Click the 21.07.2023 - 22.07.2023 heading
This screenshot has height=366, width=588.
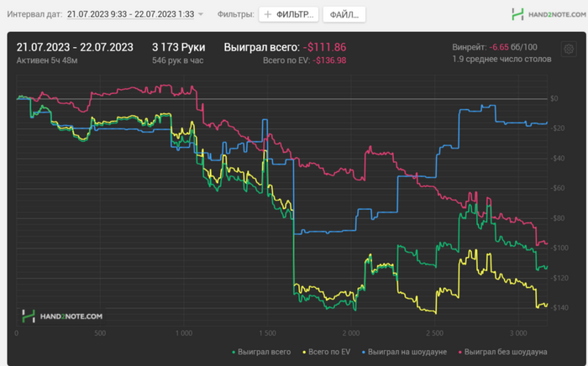75,47
